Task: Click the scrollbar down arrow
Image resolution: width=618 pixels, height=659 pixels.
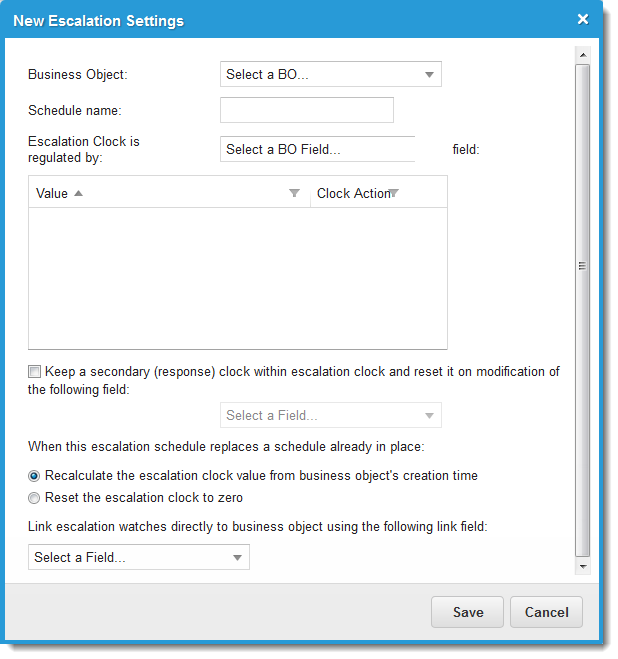Action: pyautogui.click(x=583, y=567)
